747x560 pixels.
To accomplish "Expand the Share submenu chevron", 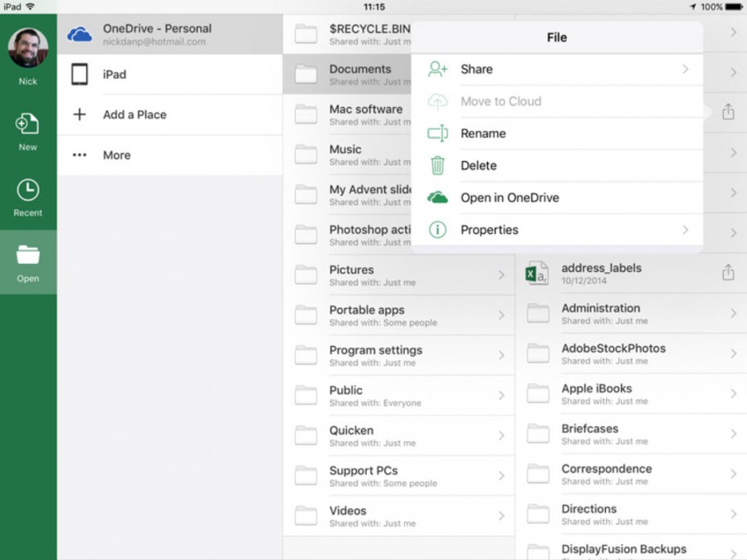I will [686, 71].
